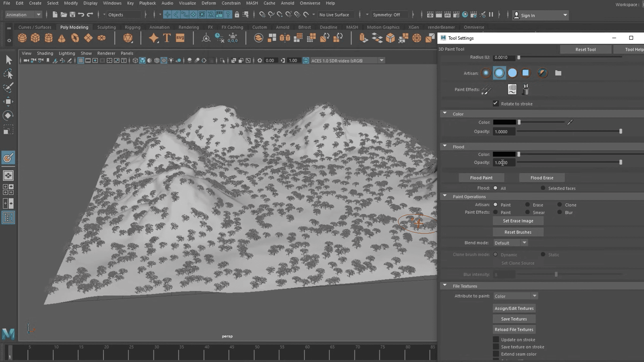
Task: Click the square Artisan brush profile
Action: tap(526, 73)
